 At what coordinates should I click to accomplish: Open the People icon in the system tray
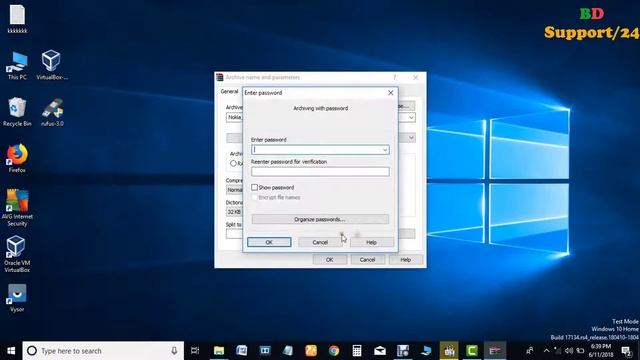click(530, 351)
